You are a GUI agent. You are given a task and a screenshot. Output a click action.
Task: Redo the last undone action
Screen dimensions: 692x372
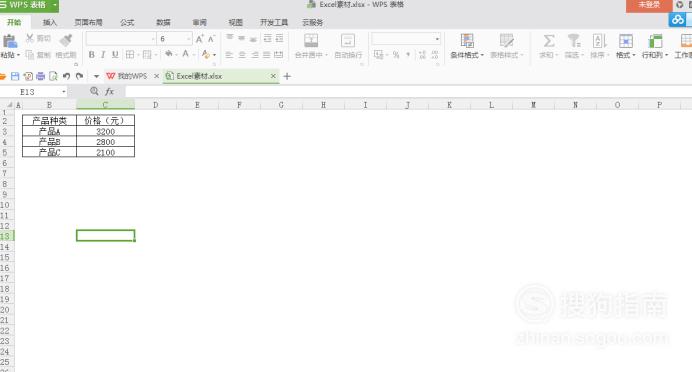coord(79,76)
